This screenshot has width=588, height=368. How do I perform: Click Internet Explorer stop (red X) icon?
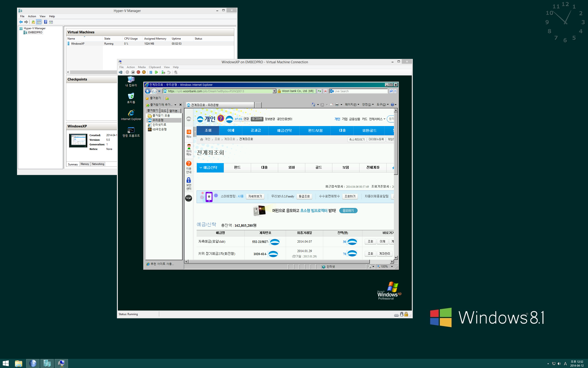(x=325, y=91)
